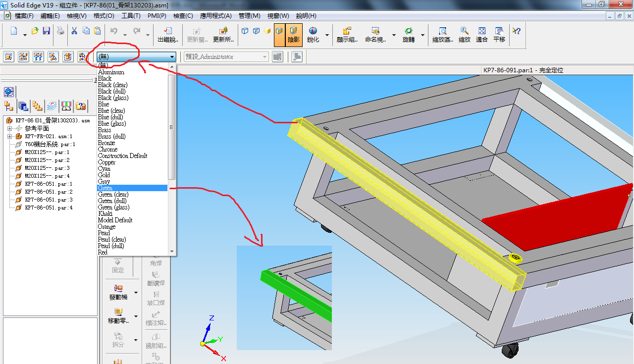The image size is (634, 364).
Task: Cut selection with the scissors icon
Action: [74, 31]
